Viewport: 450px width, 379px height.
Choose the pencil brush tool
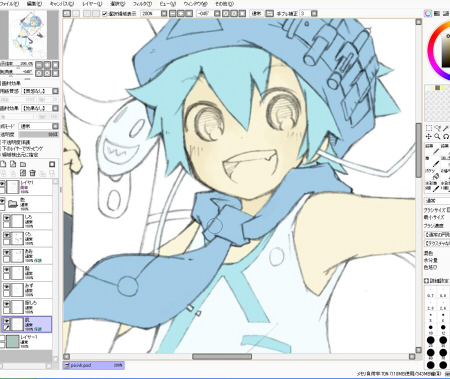(x=433, y=149)
